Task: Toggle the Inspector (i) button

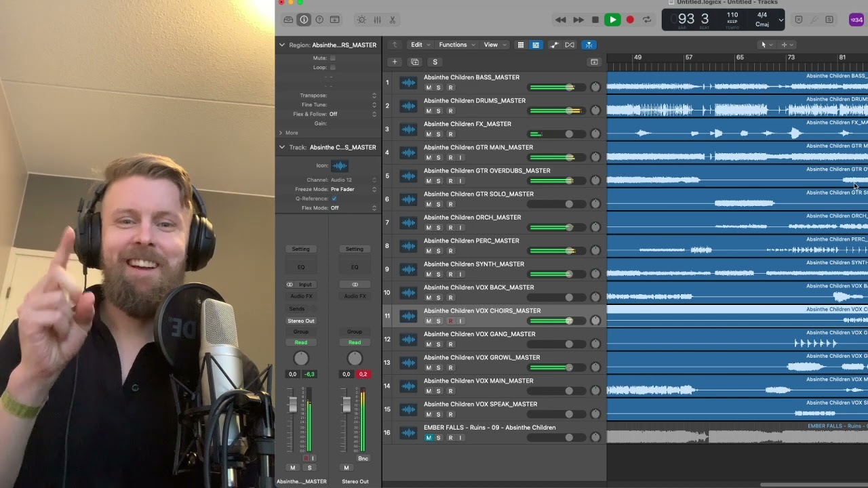Action: pyautogui.click(x=304, y=20)
